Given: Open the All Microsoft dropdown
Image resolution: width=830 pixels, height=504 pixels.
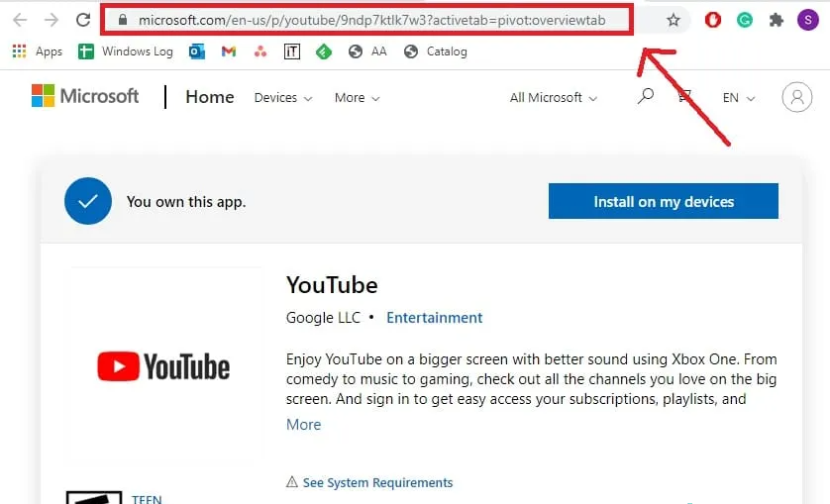Looking at the screenshot, I should pyautogui.click(x=554, y=98).
